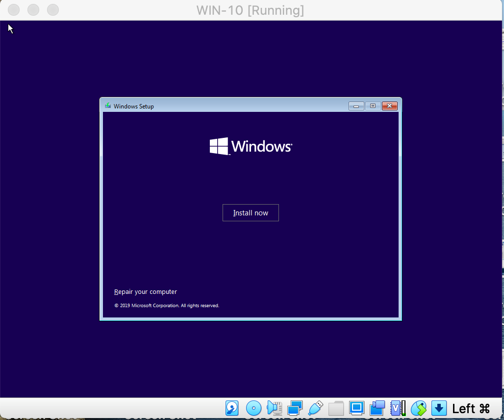Click the display monitor icon
Viewport: 504px width, 420px height.
[x=356, y=408]
